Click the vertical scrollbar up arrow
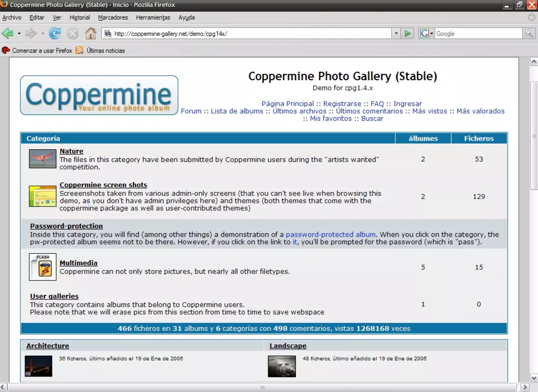This screenshot has width=538, height=392. [534, 62]
